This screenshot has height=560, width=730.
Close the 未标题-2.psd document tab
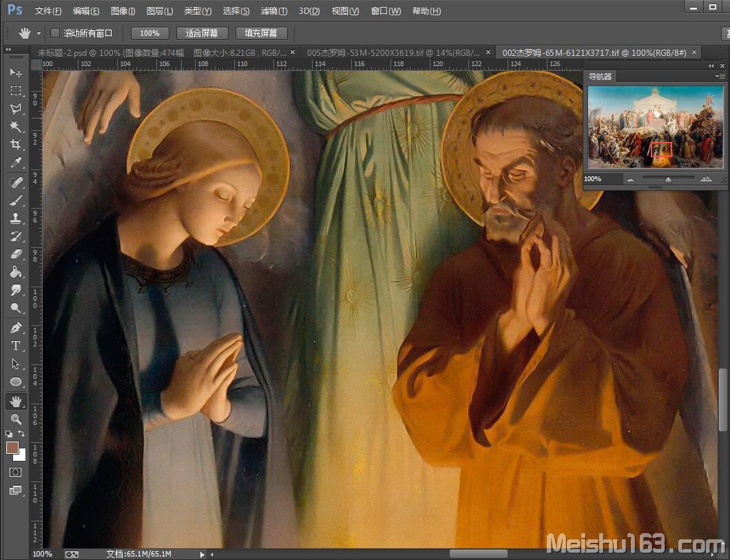[293, 52]
